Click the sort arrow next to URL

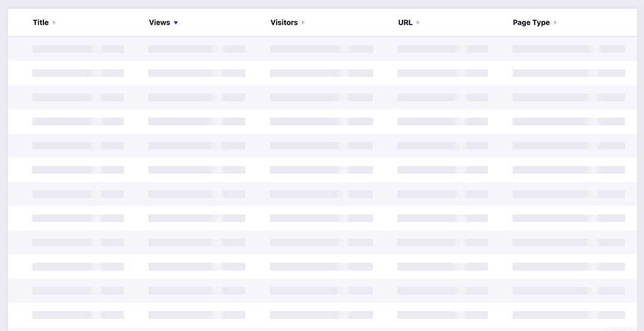tap(418, 23)
